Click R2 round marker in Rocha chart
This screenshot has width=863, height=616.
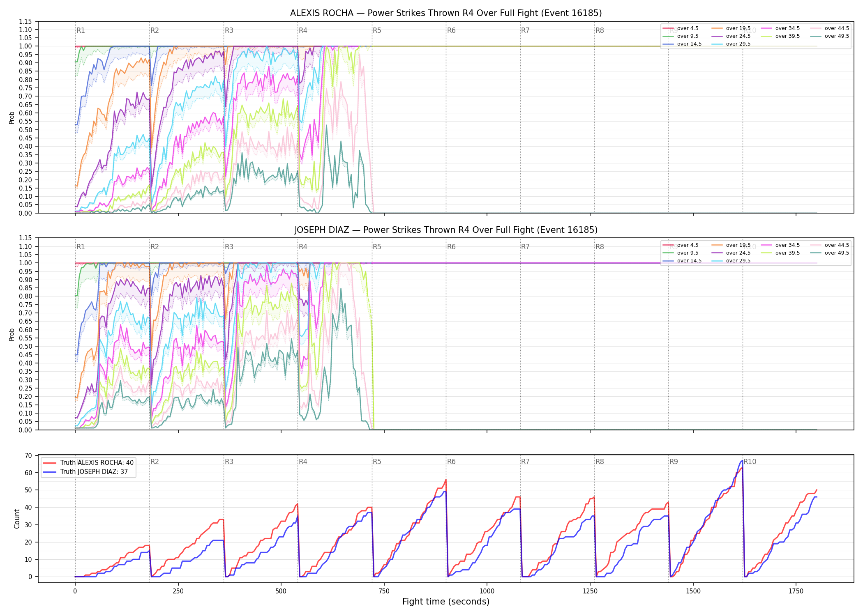coord(155,30)
